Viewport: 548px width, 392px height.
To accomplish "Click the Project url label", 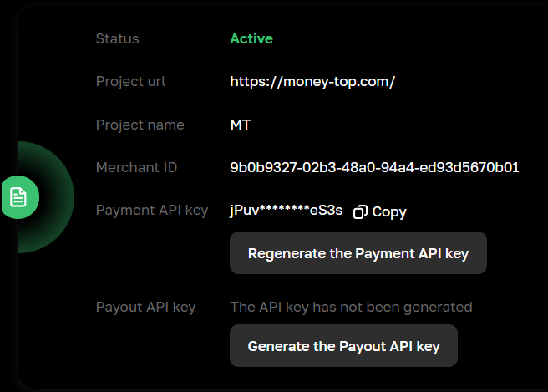I will (130, 82).
